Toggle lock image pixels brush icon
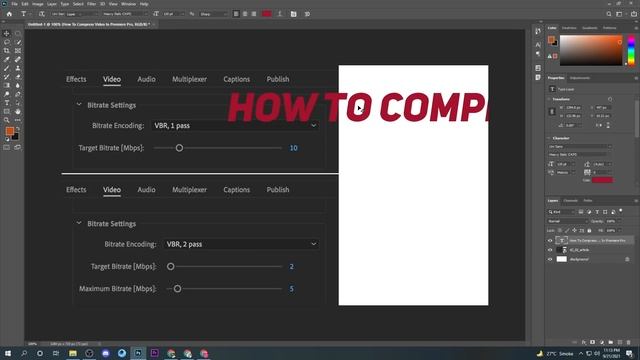The image size is (640, 360). point(567,231)
